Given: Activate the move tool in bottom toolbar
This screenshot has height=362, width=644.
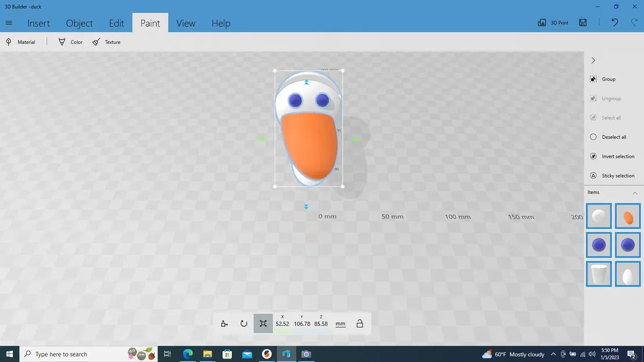Looking at the screenshot, I should [224, 323].
